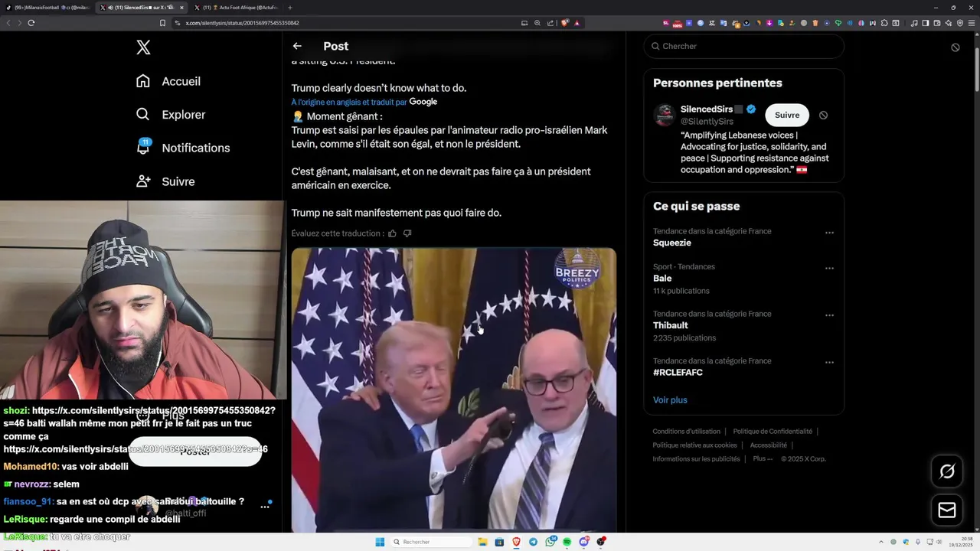
Task: Open the Grok floating button
Action: pos(947,472)
